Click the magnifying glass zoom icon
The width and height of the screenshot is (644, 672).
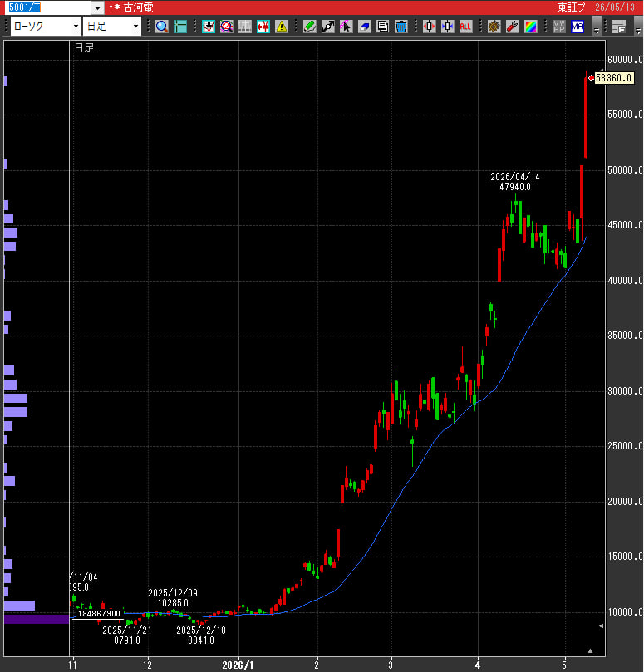pyautogui.click(x=162, y=27)
